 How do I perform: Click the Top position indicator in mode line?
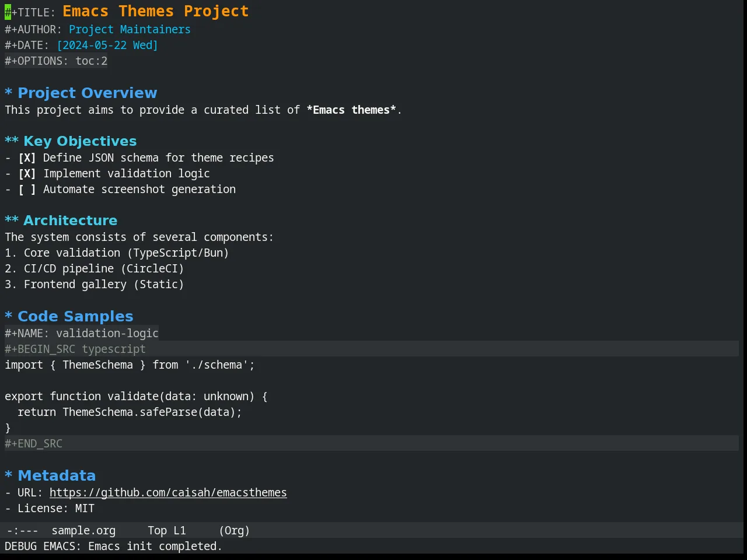point(157,531)
